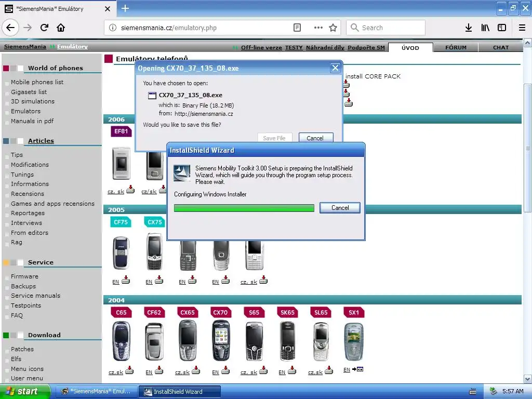Open Mobile phones list in sidebar
The width and height of the screenshot is (532, 399).
click(x=37, y=82)
